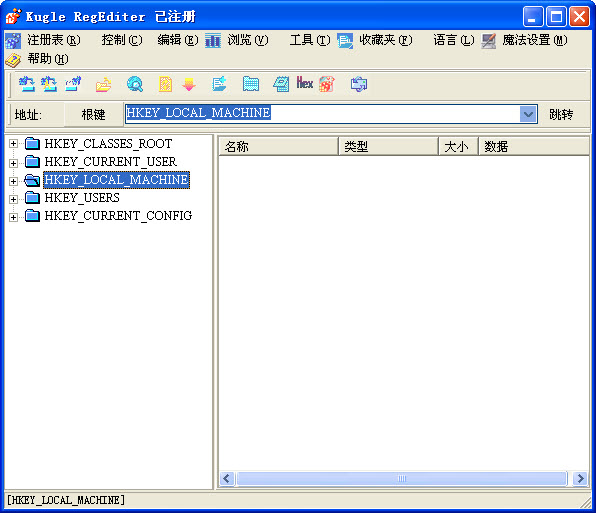Open the address bar dropdown arrow
This screenshot has width=596, height=513.
coord(528,114)
